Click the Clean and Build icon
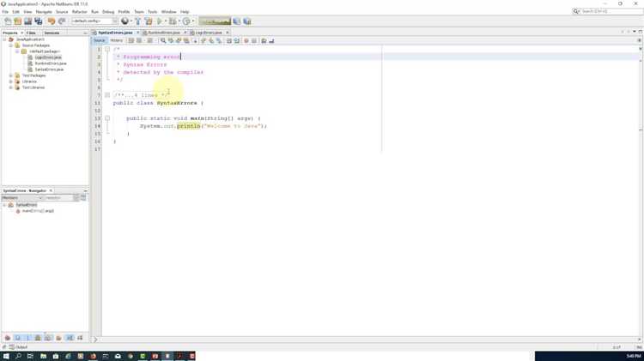 (x=148, y=21)
